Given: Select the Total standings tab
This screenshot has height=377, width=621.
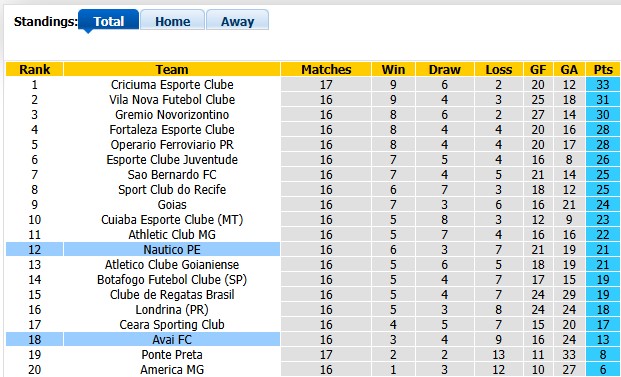Looking at the screenshot, I should pyautogui.click(x=109, y=21).
